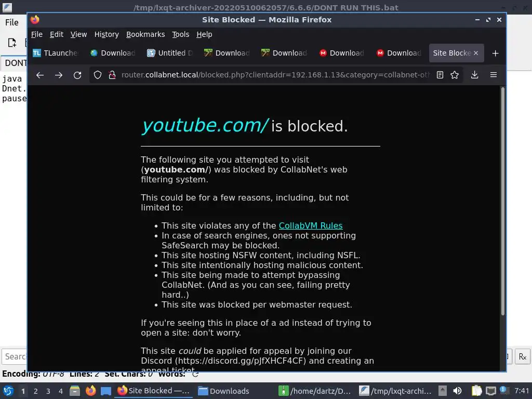
Task: Open the Help menu in Firefox
Action: pyautogui.click(x=204, y=34)
